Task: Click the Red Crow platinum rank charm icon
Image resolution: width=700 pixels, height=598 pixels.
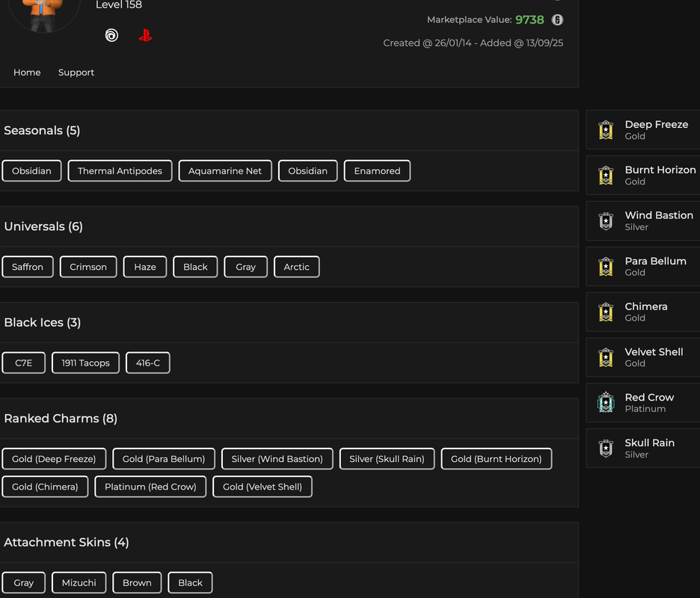Action: (x=606, y=403)
